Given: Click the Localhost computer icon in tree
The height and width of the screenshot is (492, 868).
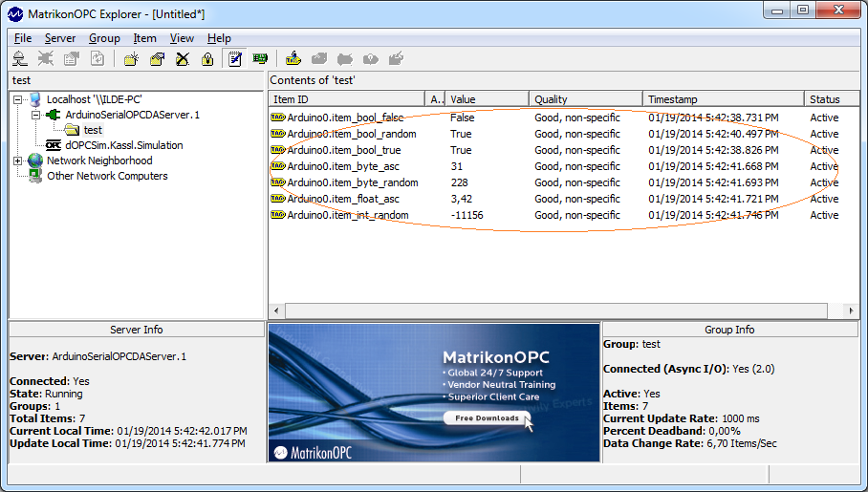Looking at the screenshot, I should coord(35,99).
